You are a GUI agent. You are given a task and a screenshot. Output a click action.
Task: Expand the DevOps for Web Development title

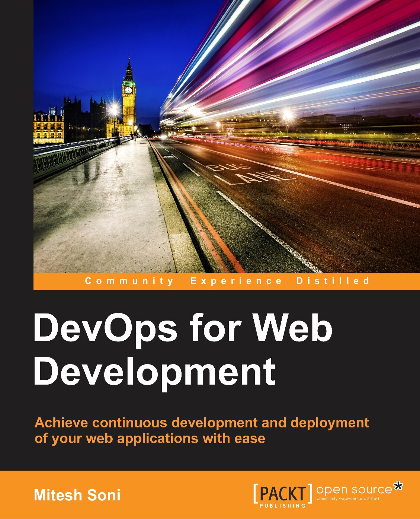(x=156, y=350)
